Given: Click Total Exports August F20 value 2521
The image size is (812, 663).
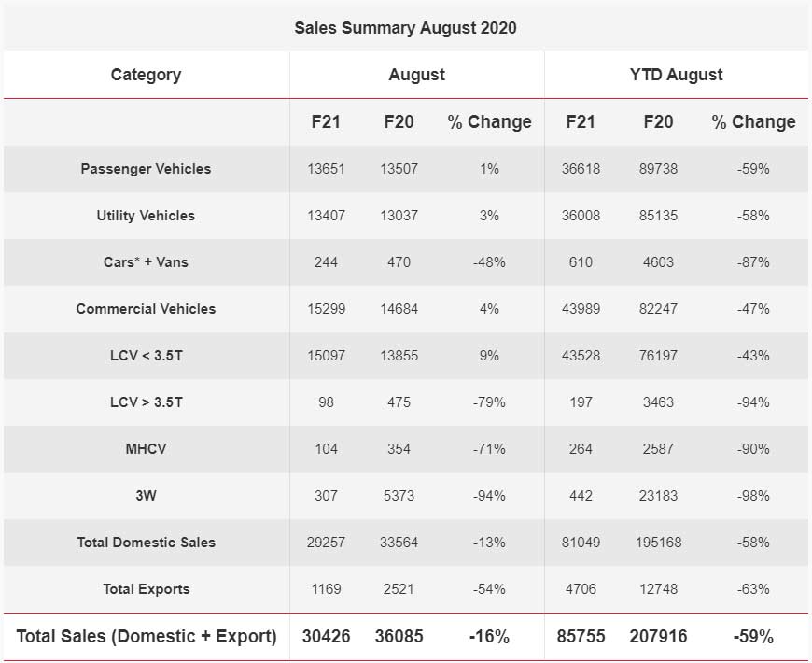Looking at the screenshot, I should click(x=399, y=589).
